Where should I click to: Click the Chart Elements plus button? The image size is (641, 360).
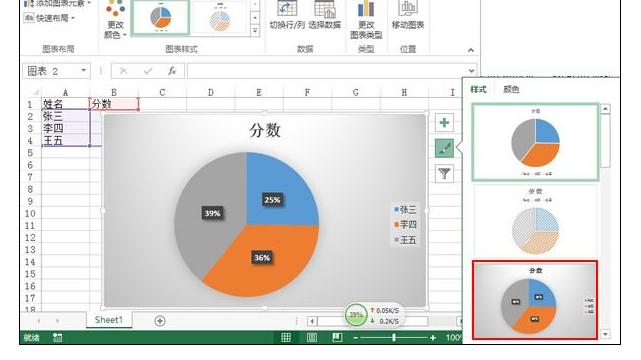pos(444,123)
